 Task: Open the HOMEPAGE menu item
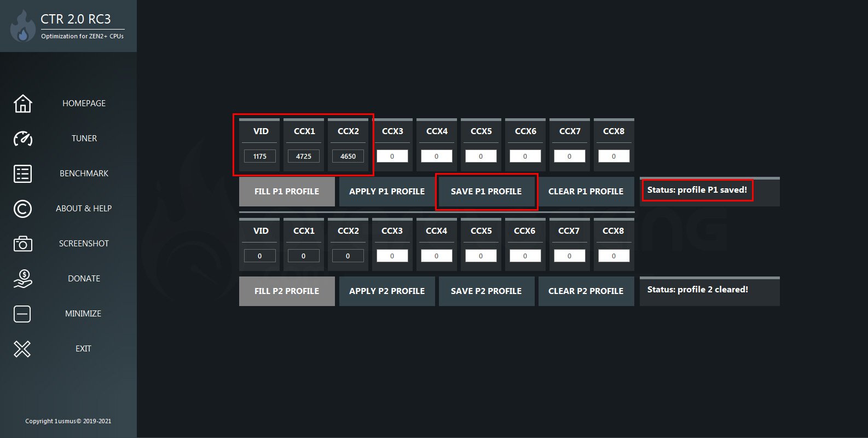click(84, 103)
